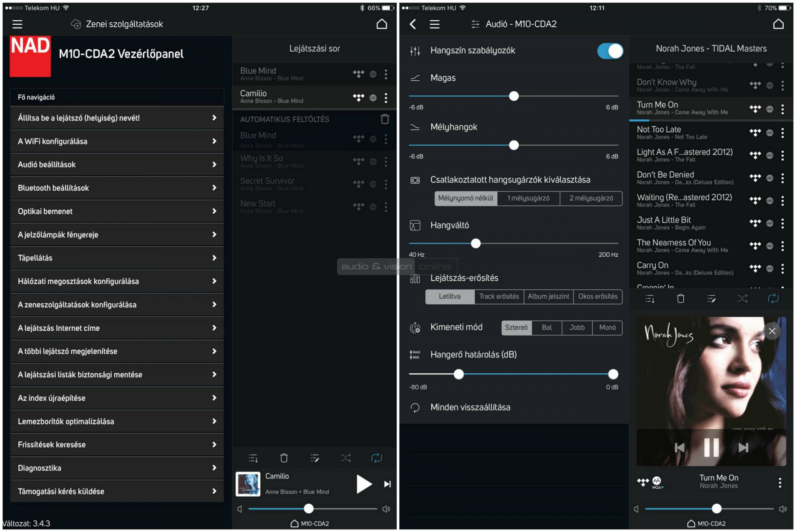Select 1 mélysugárzó option
The width and height of the screenshot is (796, 532).
pyautogui.click(x=528, y=198)
